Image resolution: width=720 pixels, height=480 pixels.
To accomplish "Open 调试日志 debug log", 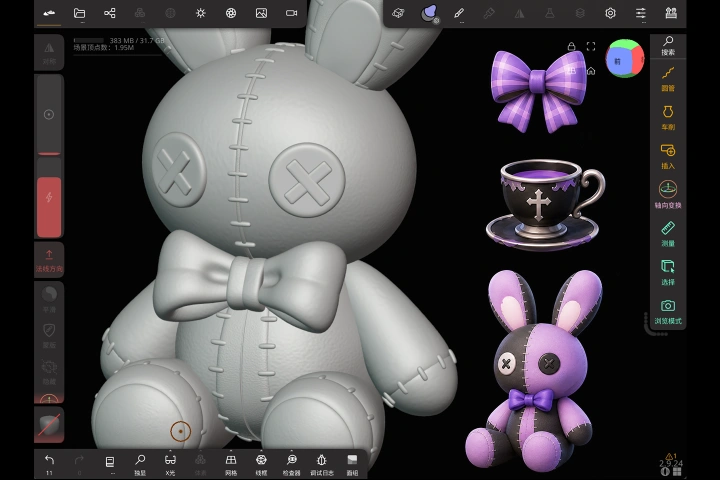I will pyautogui.click(x=322, y=464).
